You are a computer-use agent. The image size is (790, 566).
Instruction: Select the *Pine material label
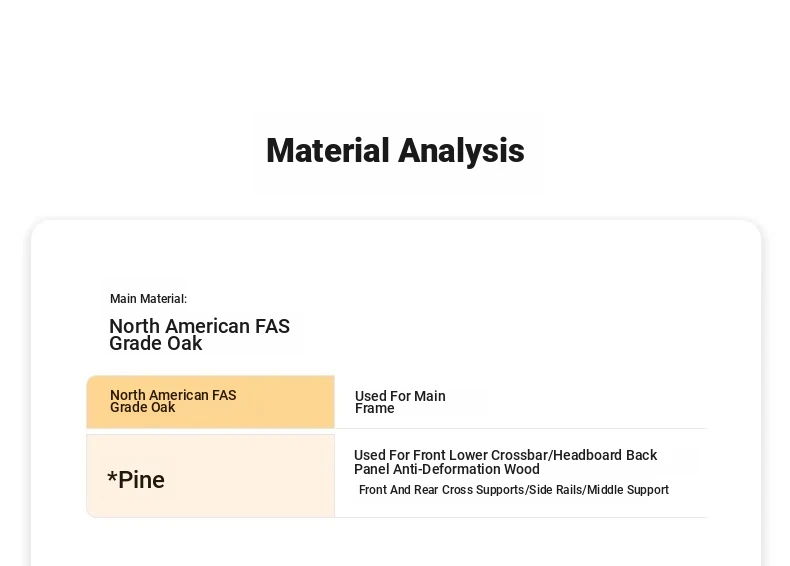pos(136,480)
